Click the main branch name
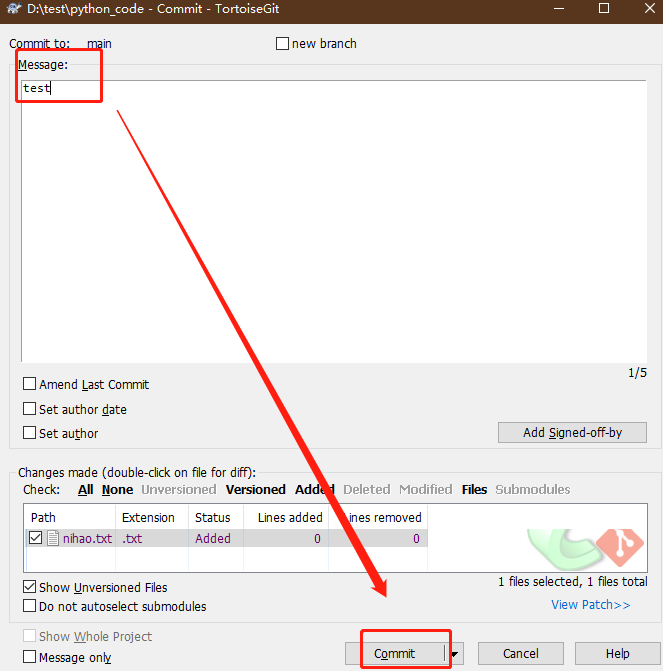 [x=99, y=44]
